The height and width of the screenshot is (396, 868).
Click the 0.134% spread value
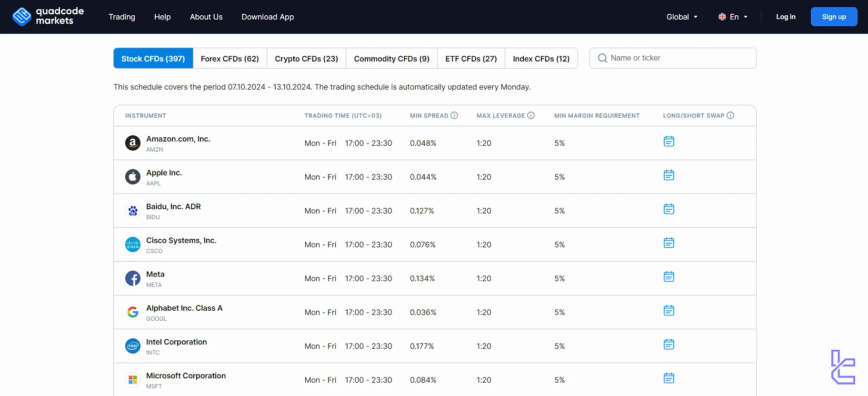click(x=422, y=278)
